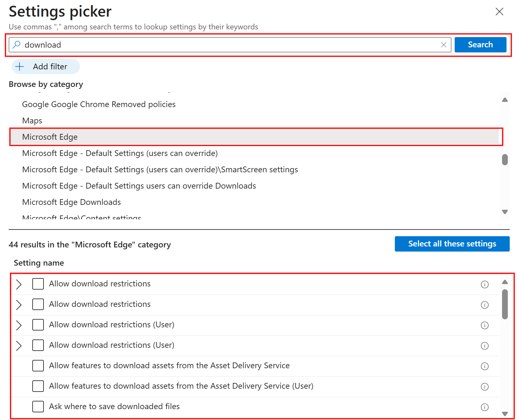Focus the download search input field
Viewport: 519px width, 420px height.
point(230,45)
